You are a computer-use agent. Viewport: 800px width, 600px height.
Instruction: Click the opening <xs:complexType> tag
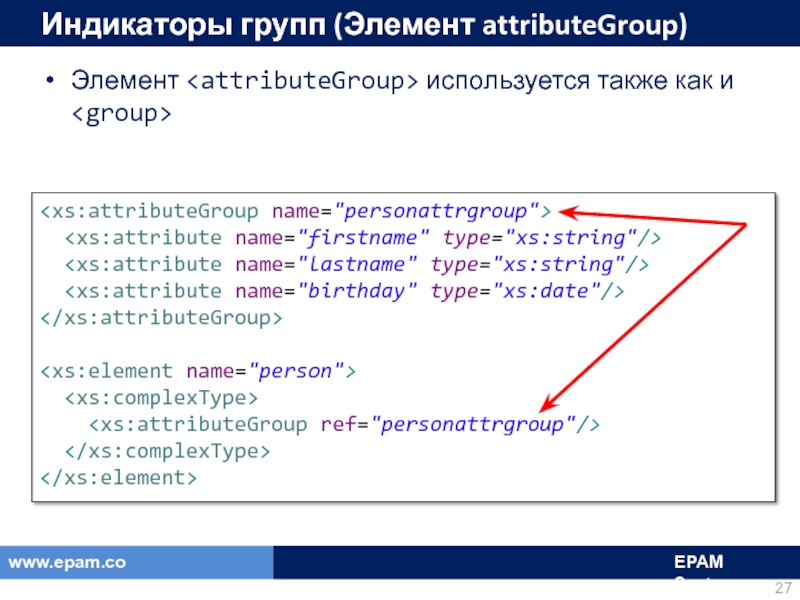pyautogui.click(x=161, y=397)
